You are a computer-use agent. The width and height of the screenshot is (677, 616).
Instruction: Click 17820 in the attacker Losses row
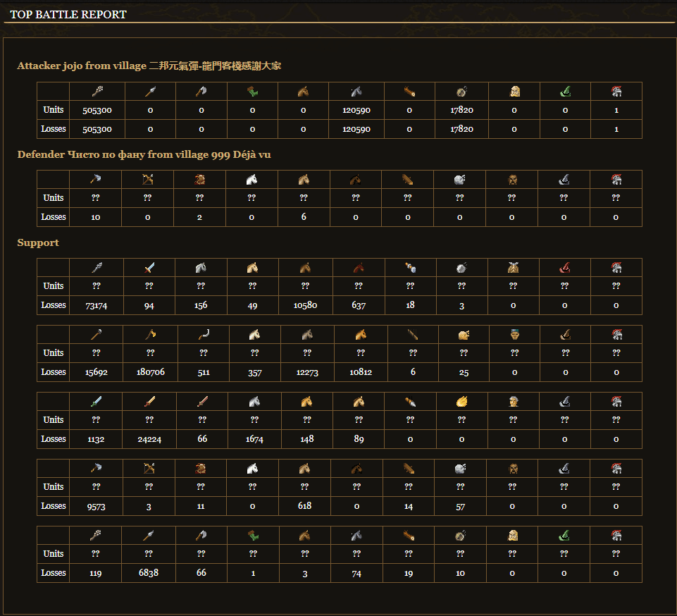click(461, 129)
